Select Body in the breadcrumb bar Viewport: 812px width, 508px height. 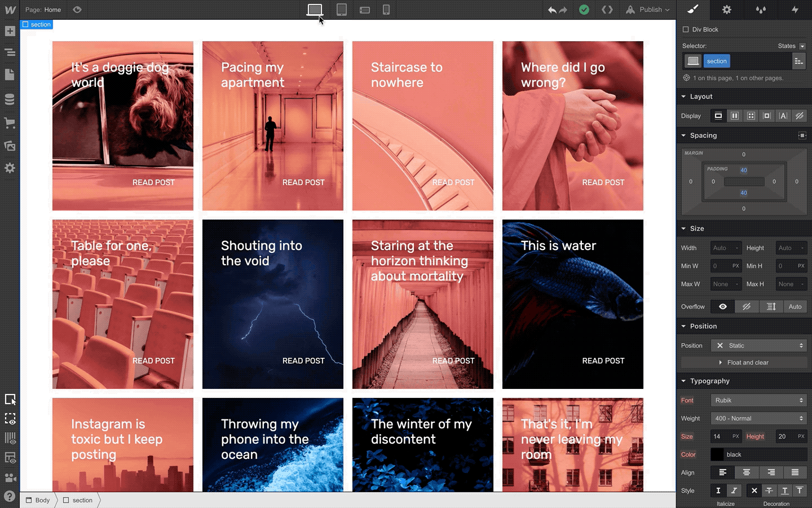click(x=38, y=500)
